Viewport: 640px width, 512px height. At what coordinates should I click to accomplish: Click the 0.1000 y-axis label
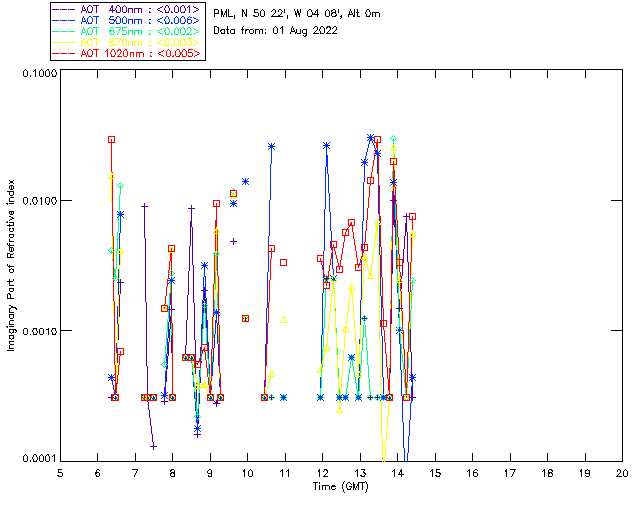[x=39, y=73]
